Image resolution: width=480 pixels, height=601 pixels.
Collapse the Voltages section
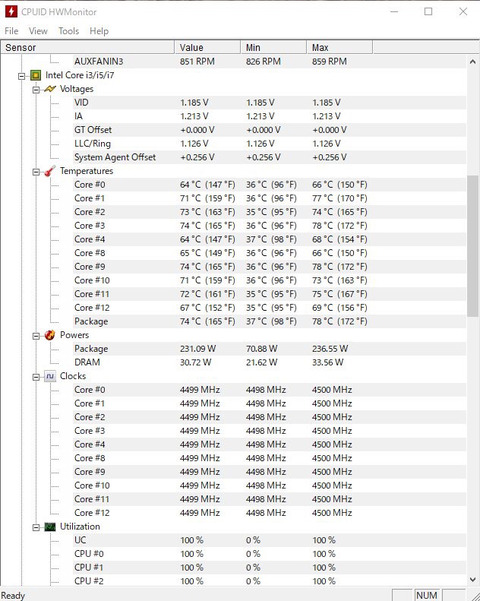click(36, 90)
